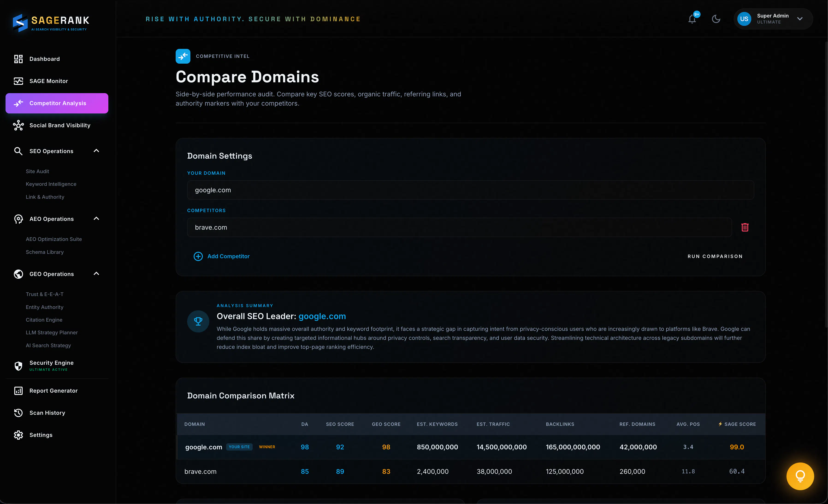Open Social Brand Visibility
Image resolution: width=828 pixels, height=504 pixels.
click(57, 125)
